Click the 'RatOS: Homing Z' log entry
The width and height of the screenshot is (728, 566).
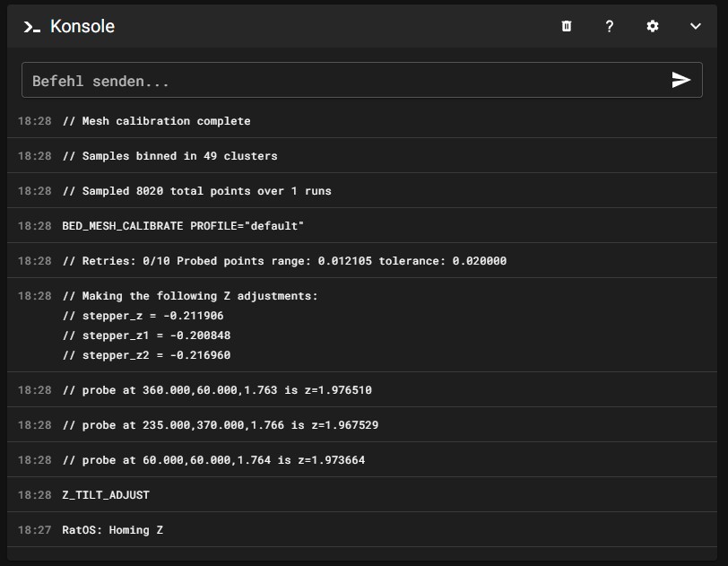pos(113,530)
